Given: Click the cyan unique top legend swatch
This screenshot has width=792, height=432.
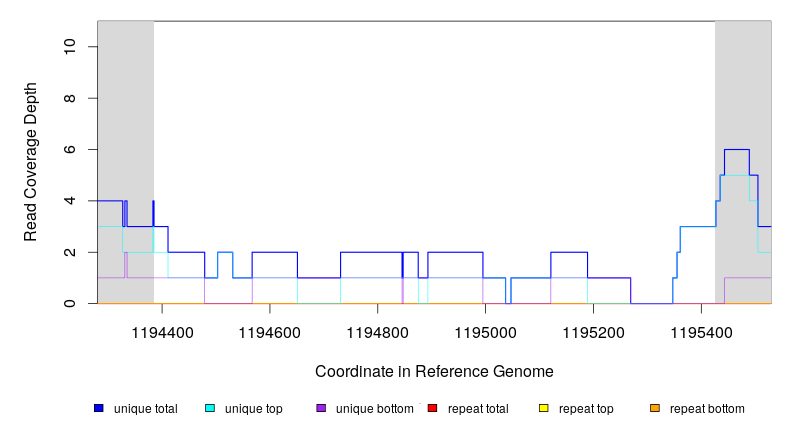Looking at the screenshot, I should 210,408.
